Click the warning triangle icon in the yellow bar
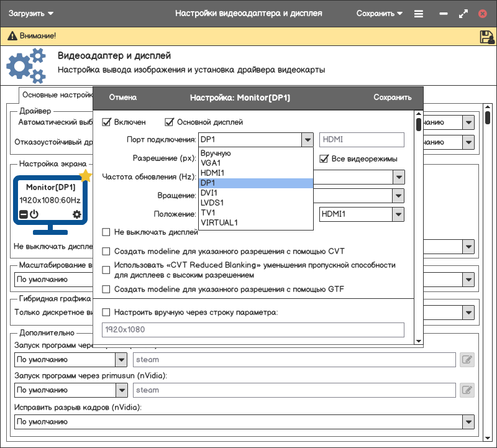 (11, 37)
